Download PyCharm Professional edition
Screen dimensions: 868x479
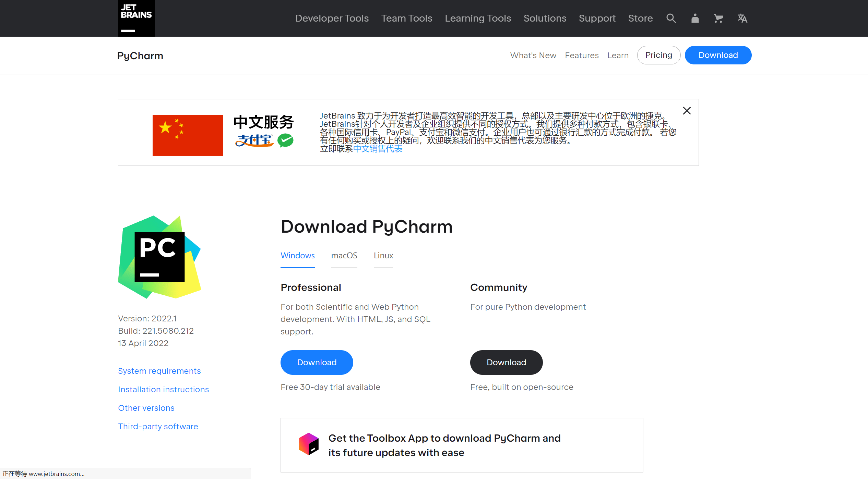click(x=317, y=363)
